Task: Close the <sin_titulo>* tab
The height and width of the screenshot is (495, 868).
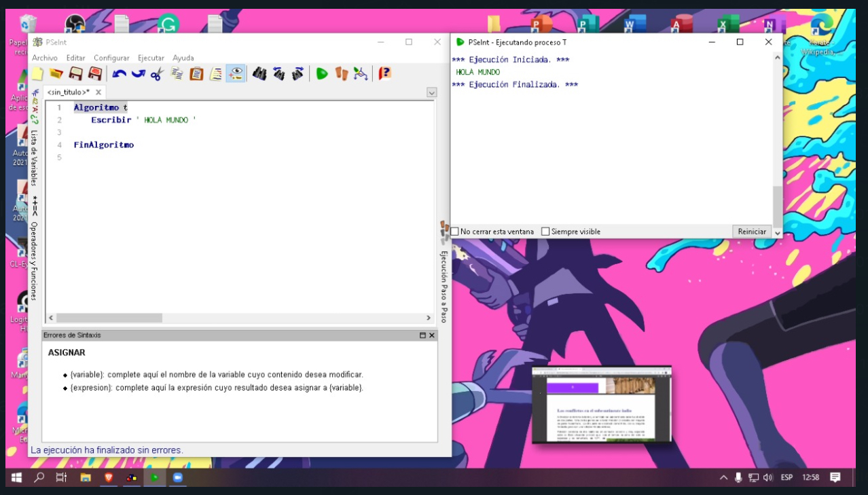Action: click(98, 92)
